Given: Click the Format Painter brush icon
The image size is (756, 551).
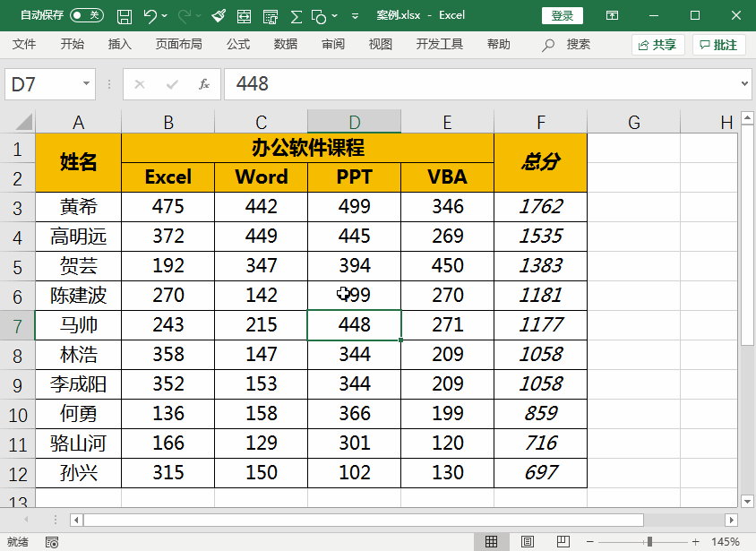Looking at the screenshot, I should click(x=219, y=16).
